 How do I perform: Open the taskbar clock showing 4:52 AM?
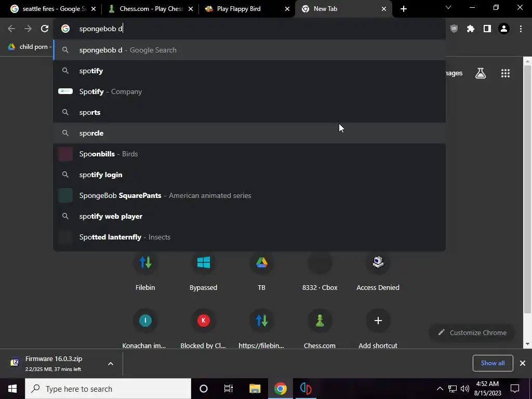pyautogui.click(x=487, y=389)
